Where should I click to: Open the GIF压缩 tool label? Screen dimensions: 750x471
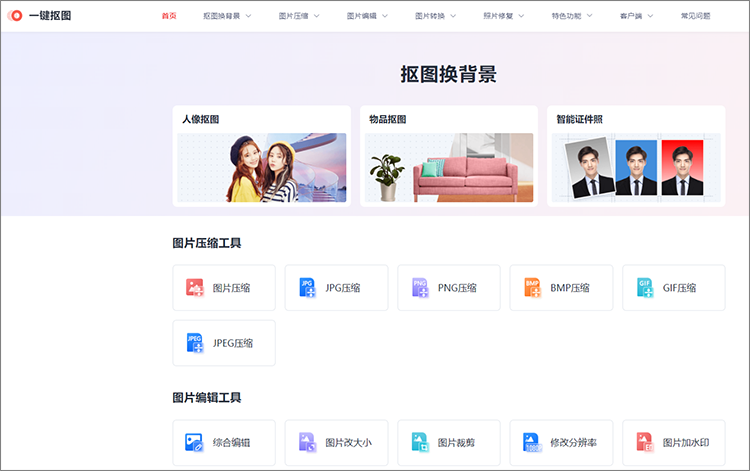(679, 288)
